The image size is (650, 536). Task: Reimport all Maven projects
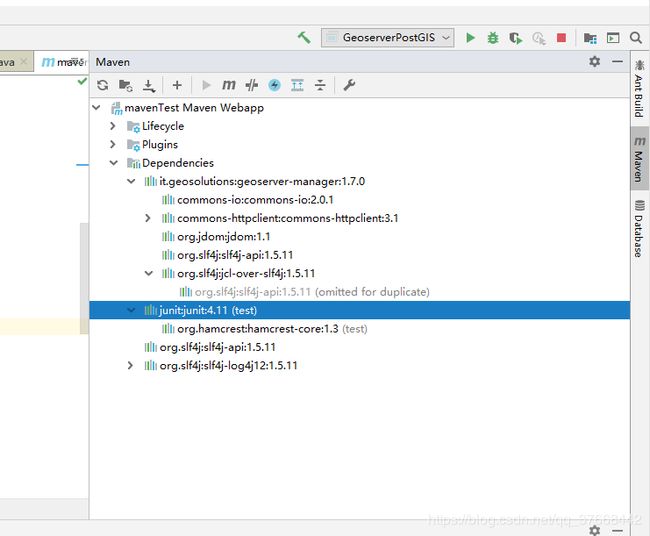102,85
